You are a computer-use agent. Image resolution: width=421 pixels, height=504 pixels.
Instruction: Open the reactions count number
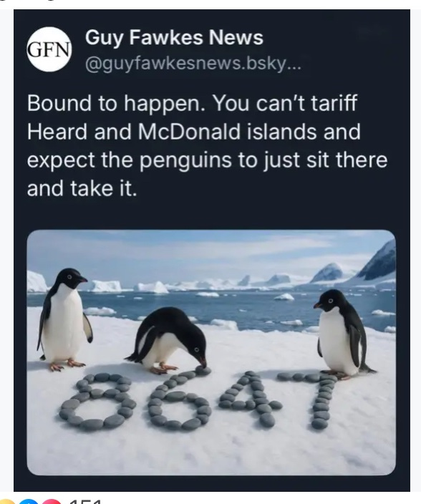pyautogui.click(x=85, y=502)
